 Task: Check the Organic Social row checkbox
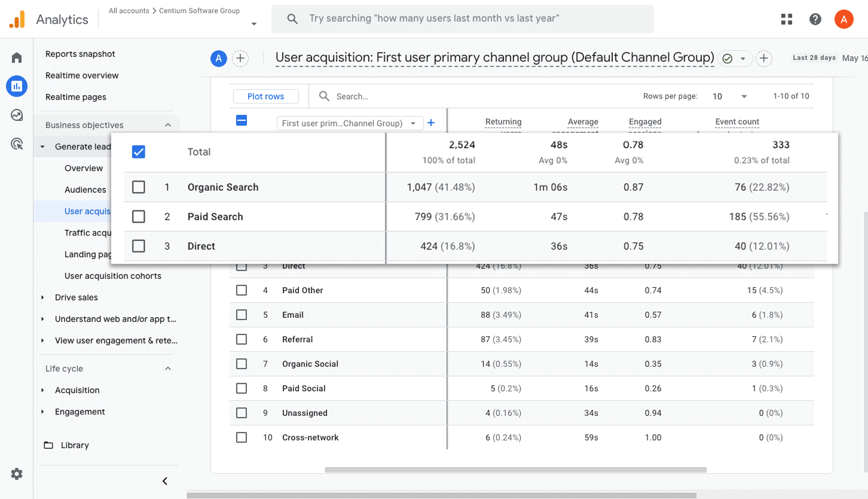242,364
